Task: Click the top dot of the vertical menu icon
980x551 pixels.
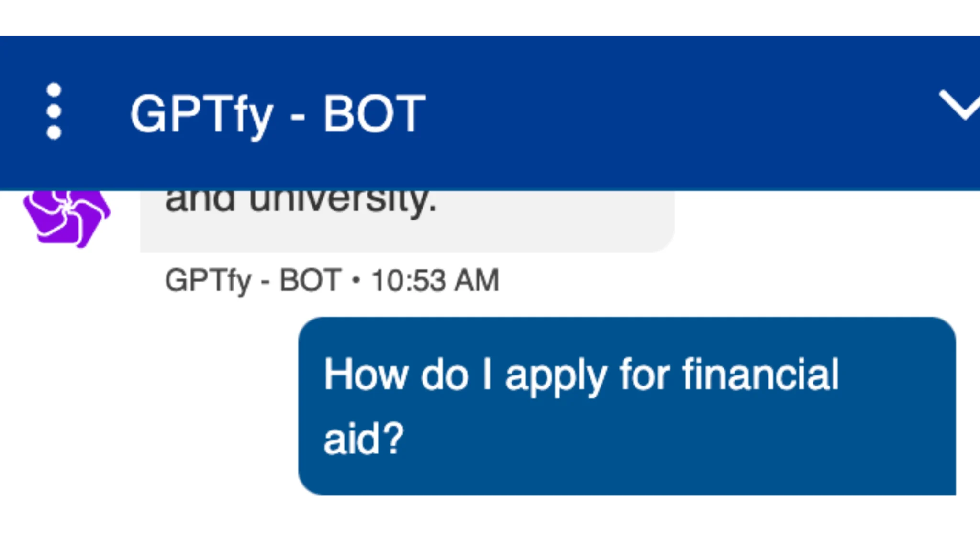Action: [53, 88]
